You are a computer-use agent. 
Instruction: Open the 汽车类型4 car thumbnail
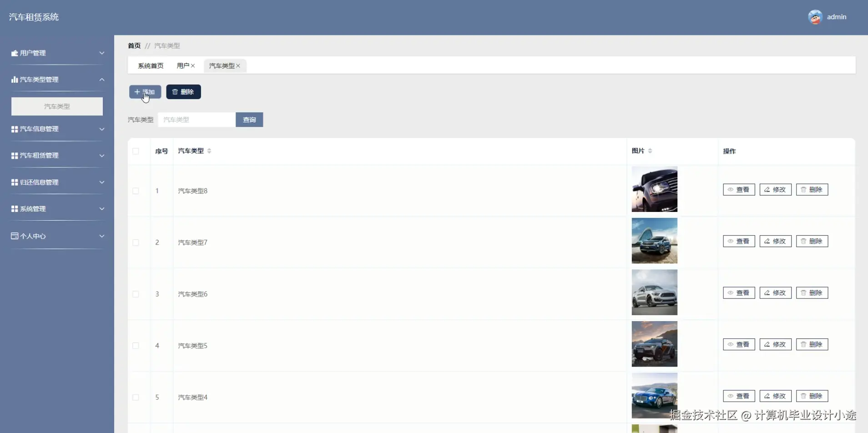pyautogui.click(x=654, y=396)
